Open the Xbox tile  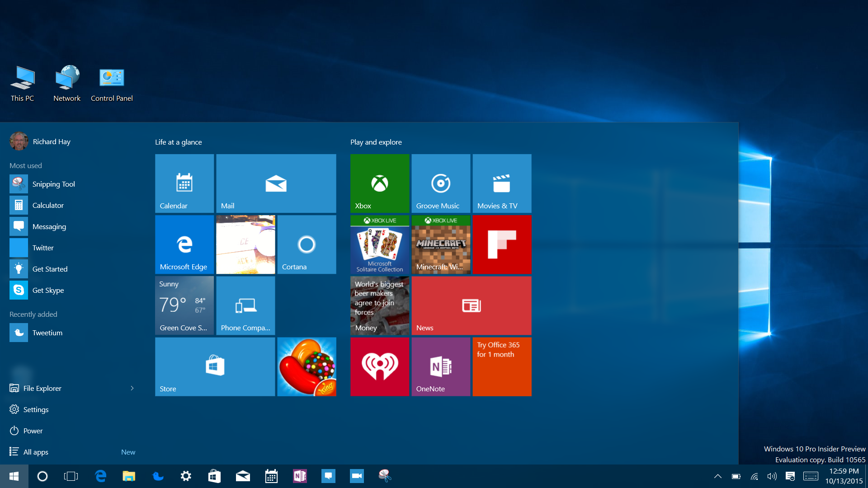pyautogui.click(x=379, y=183)
